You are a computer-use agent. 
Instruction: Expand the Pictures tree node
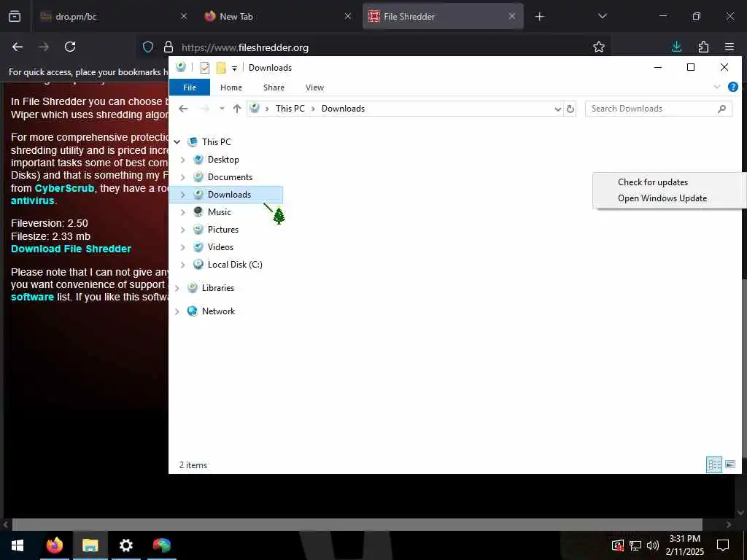(183, 230)
